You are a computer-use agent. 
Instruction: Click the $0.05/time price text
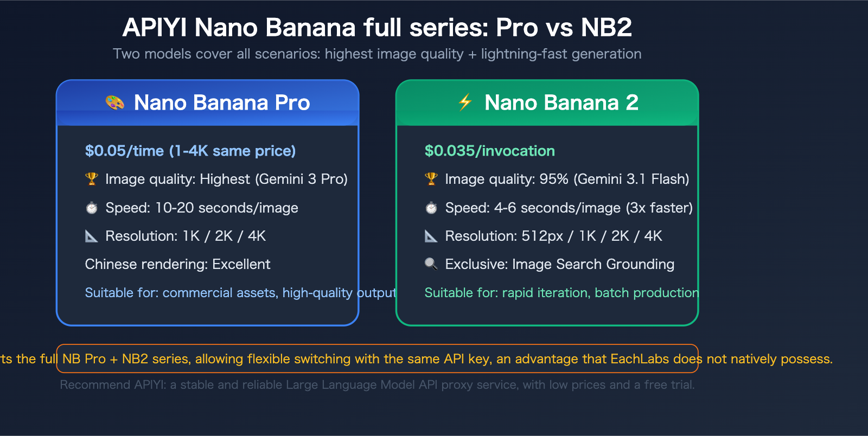(190, 151)
